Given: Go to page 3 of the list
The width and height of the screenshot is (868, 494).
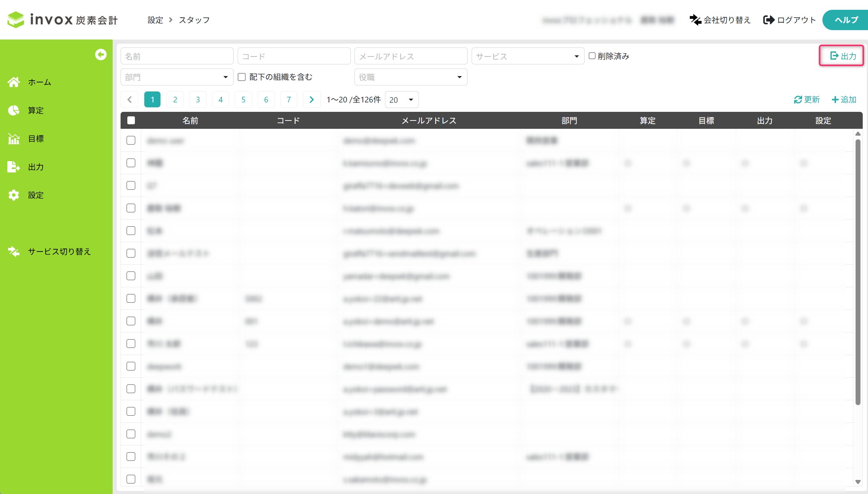Looking at the screenshot, I should point(198,99).
